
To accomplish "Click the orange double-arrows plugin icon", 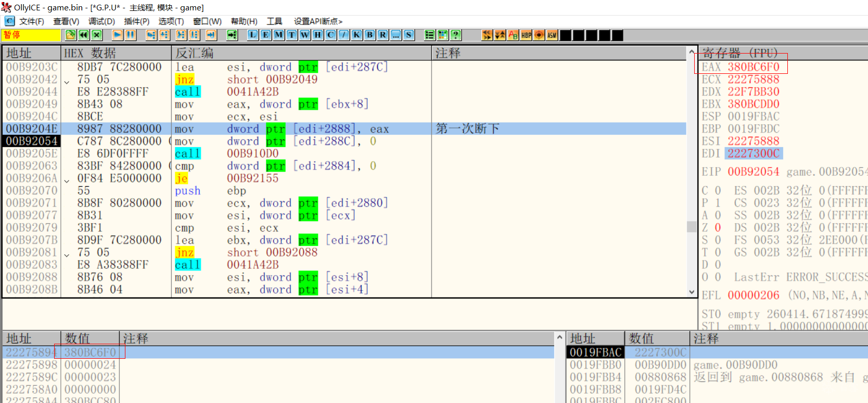I will (487, 35).
